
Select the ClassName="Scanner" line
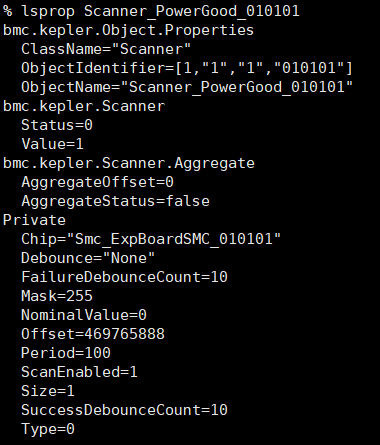(x=106, y=49)
